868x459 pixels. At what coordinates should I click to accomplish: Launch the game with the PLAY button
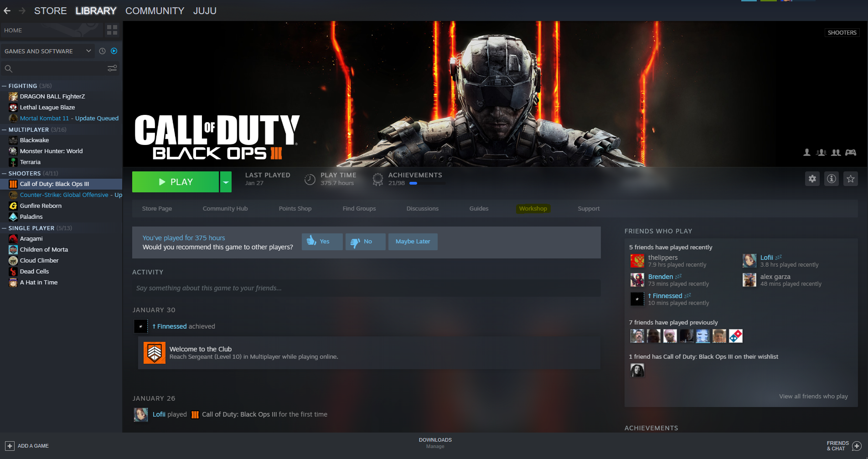coord(176,182)
